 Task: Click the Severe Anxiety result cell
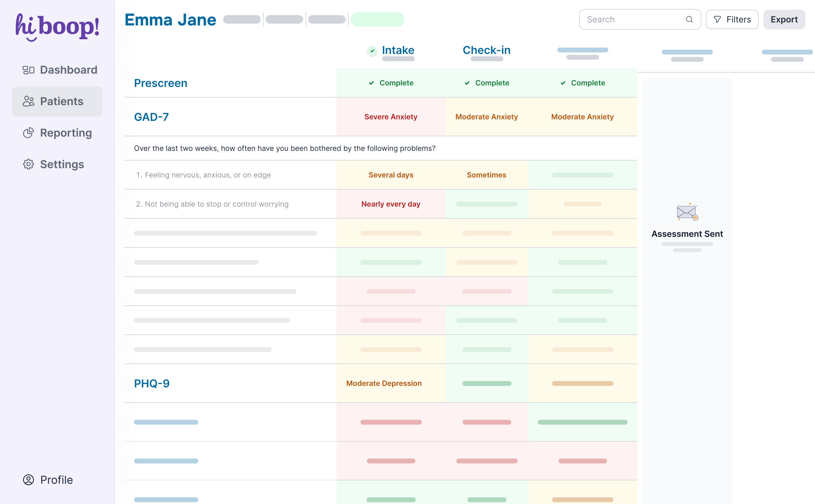[391, 117]
